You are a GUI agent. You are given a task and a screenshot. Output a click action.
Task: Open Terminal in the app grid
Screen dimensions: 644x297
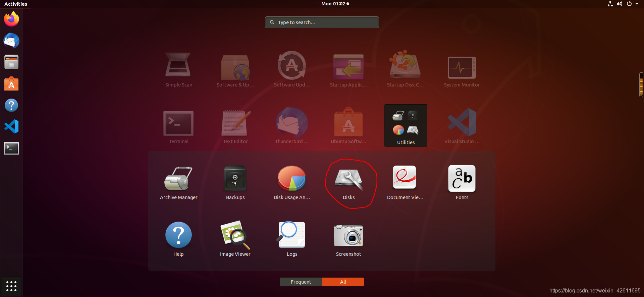coord(178,127)
